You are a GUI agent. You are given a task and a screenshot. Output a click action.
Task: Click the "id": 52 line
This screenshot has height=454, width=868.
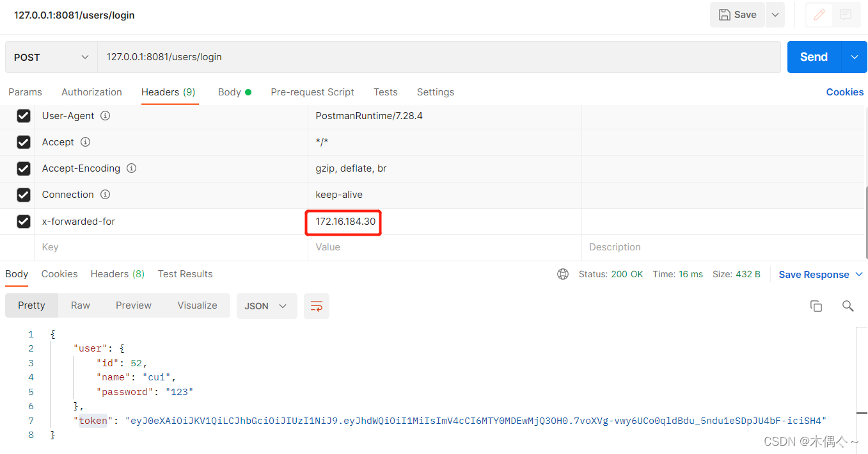tap(122, 363)
